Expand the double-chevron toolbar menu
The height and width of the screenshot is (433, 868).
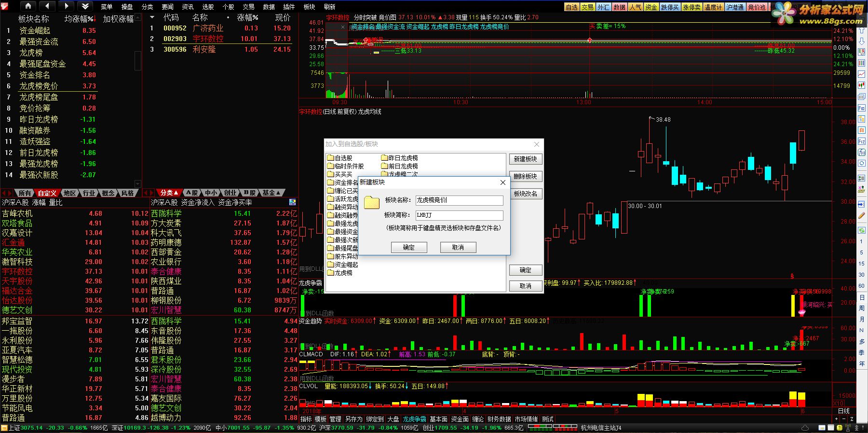click(x=85, y=6)
